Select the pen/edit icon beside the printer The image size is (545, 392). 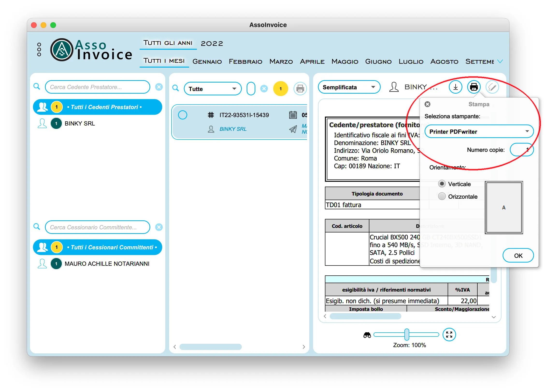pyautogui.click(x=492, y=87)
